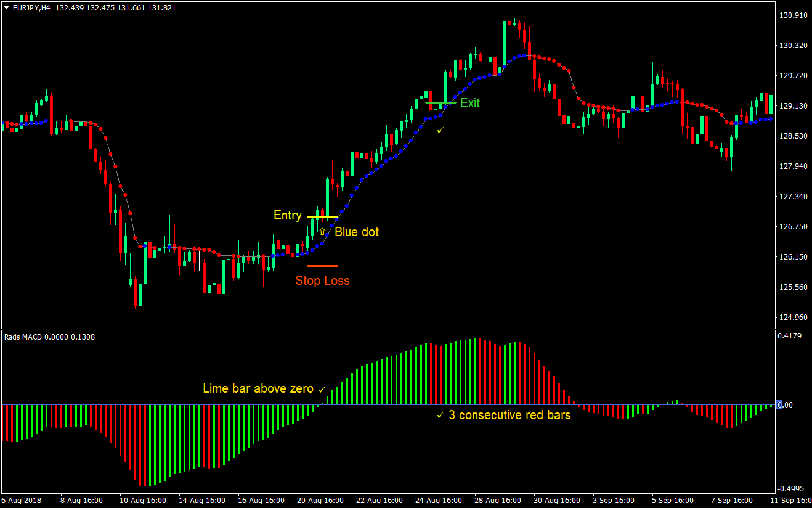Image resolution: width=812 pixels, height=508 pixels.
Task: Click the yellow Entry price line
Action: click(x=321, y=216)
